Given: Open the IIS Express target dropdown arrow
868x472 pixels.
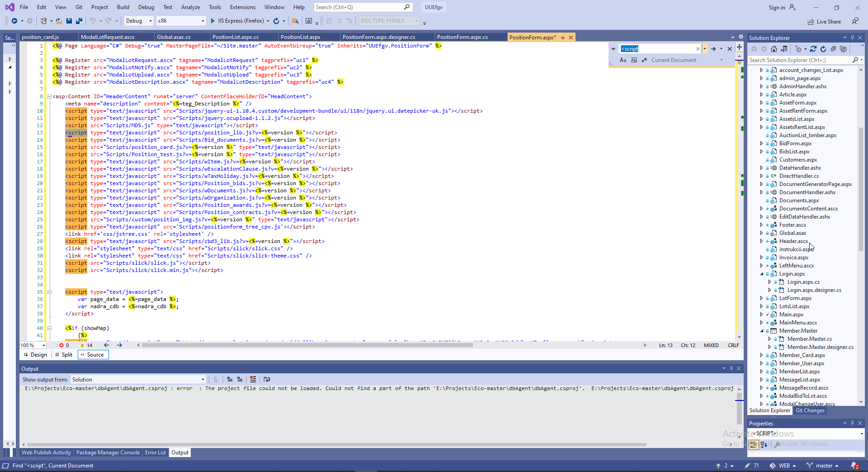Looking at the screenshot, I should tap(268, 21).
